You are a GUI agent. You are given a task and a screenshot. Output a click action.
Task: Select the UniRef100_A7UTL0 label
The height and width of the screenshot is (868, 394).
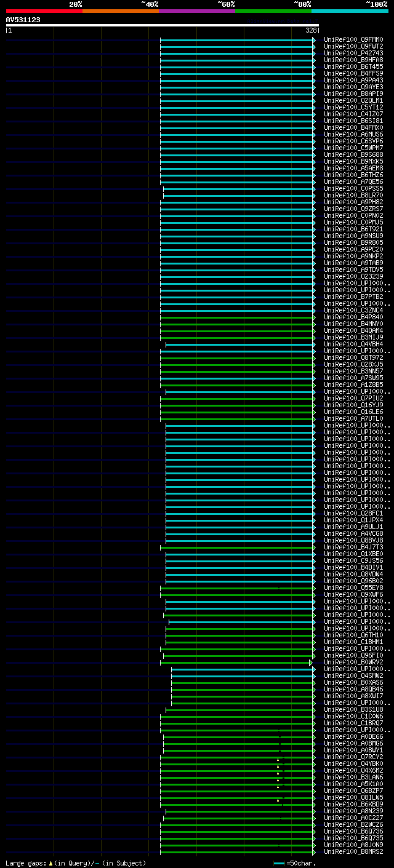click(353, 419)
